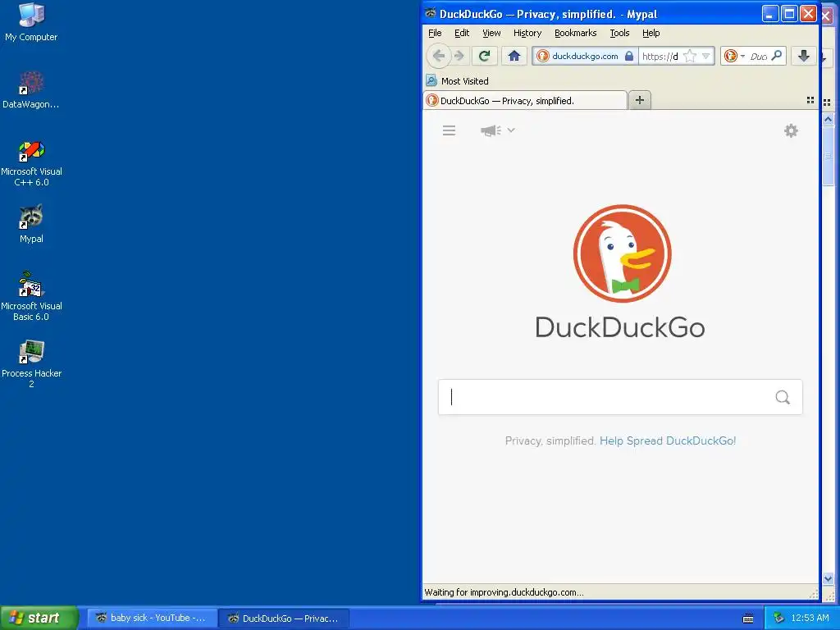Open the My Computer desktop icon

[x=31, y=22]
